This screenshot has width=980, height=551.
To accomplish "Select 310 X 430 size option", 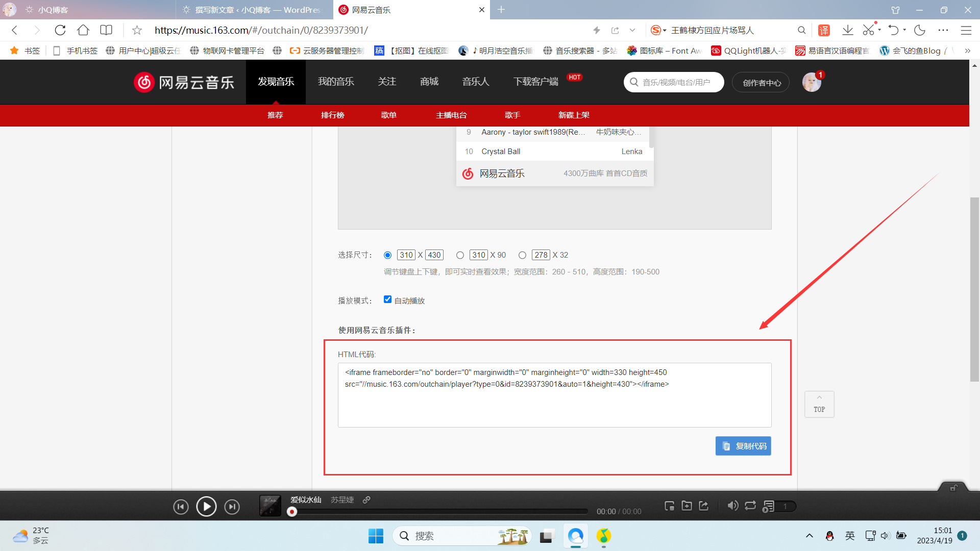I will pyautogui.click(x=387, y=255).
